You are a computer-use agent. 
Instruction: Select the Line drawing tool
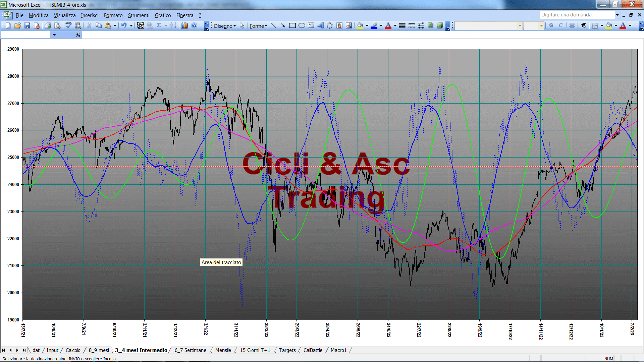274,25
